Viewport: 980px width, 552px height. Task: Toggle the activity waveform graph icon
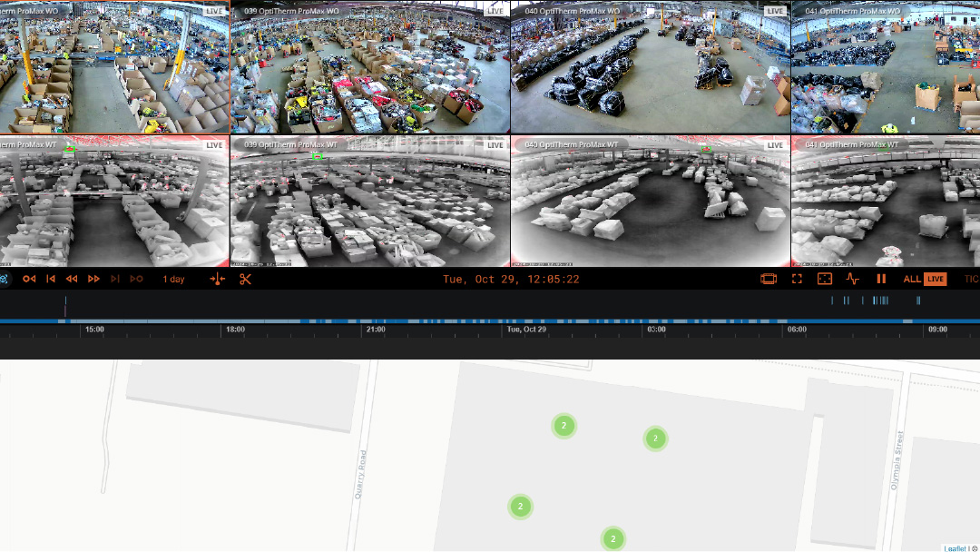coord(852,279)
